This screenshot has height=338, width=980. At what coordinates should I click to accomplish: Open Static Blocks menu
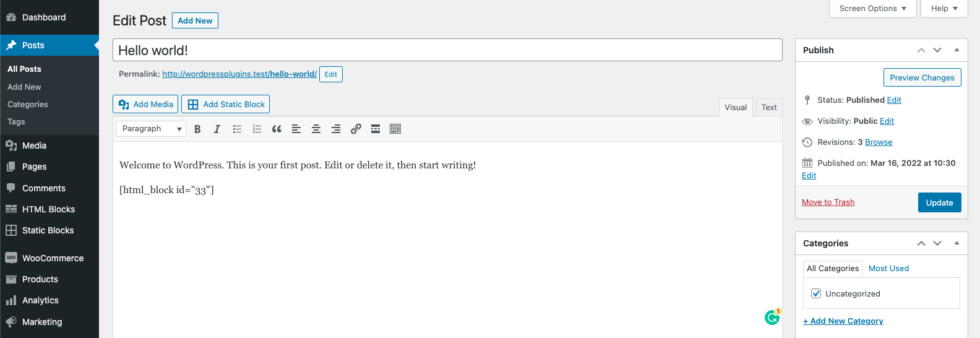(x=49, y=230)
